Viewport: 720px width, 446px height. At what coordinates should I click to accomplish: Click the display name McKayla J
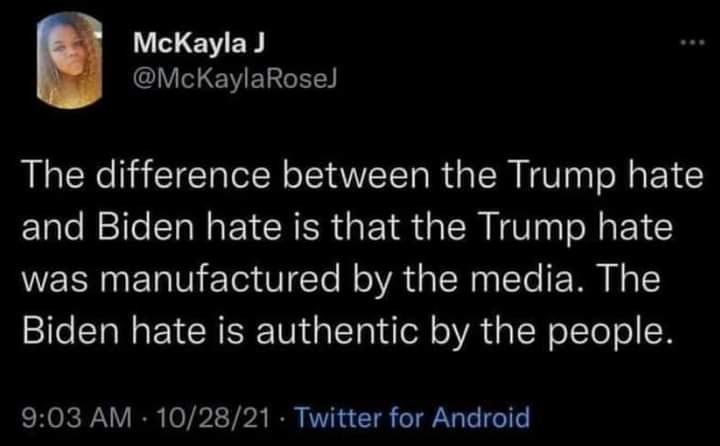click(x=199, y=45)
